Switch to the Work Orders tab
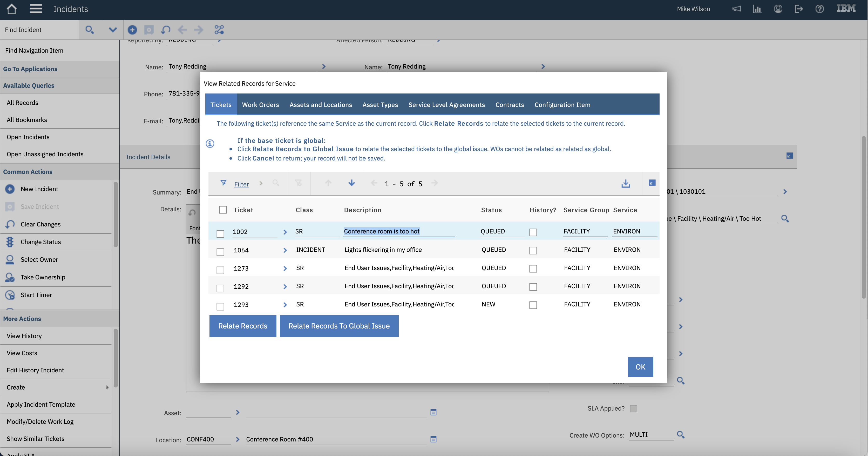The width and height of the screenshot is (868, 456). pyautogui.click(x=260, y=105)
